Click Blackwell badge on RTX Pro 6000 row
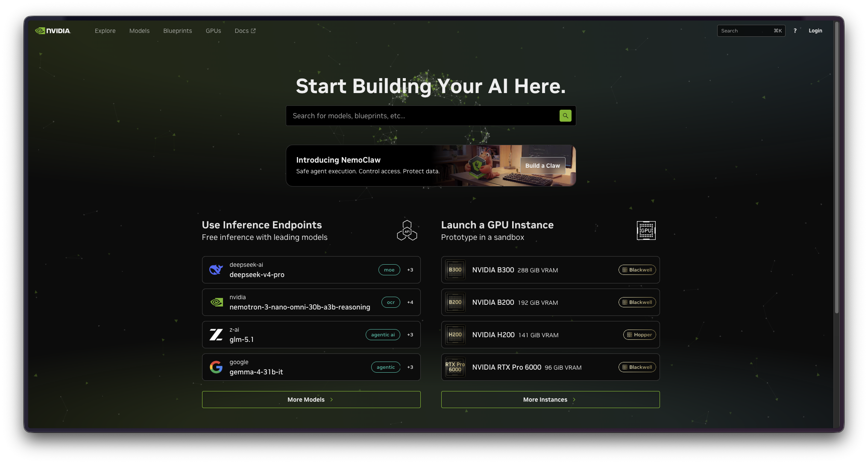 [x=637, y=367]
